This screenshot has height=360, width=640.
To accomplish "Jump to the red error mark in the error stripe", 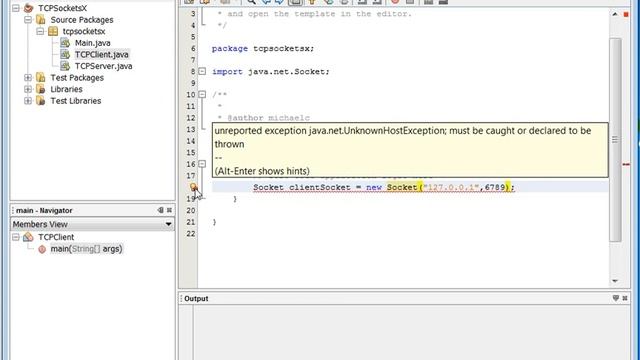I will [x=626, y=164].
